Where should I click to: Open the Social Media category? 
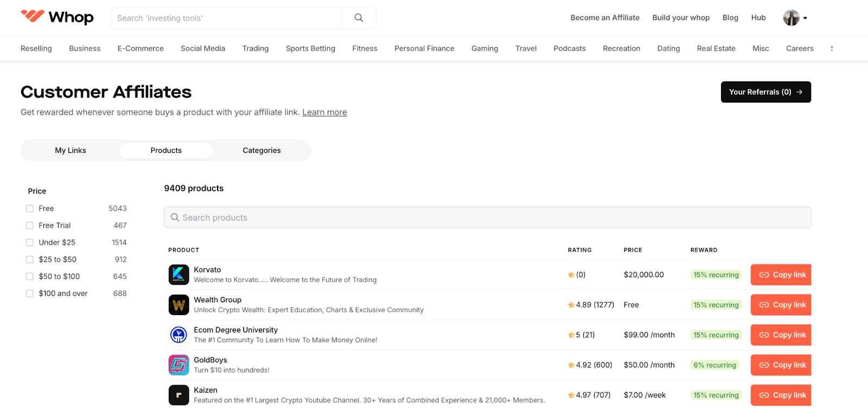tap(203, 48)
